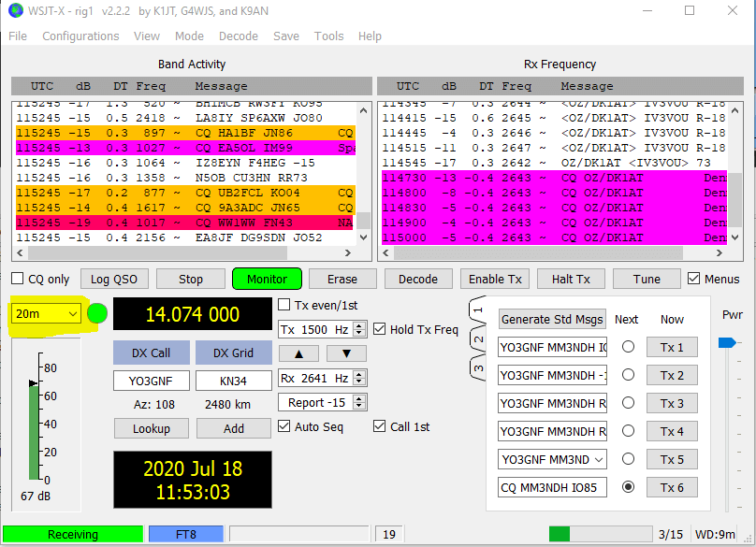The width and height of the screenshot is (756, 547).
Task: Click the Decode button below the activity lists
Action: point(418,279)
